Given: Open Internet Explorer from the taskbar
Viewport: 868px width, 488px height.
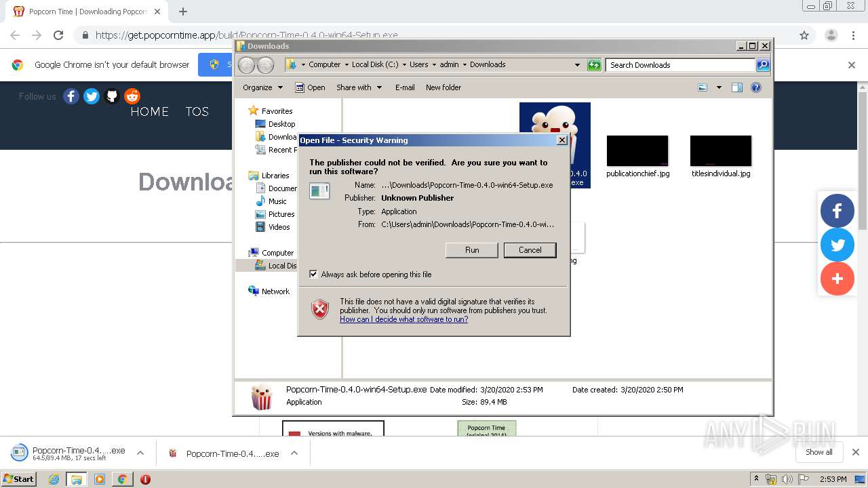Looking at the screenshot, I should (x=54, y=479).
